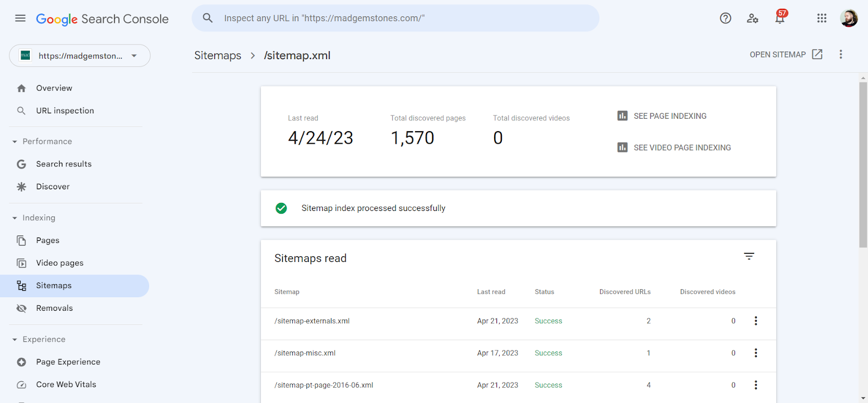
Task: Click the OPEN SITEMAP button
Action: coord(786,54)
